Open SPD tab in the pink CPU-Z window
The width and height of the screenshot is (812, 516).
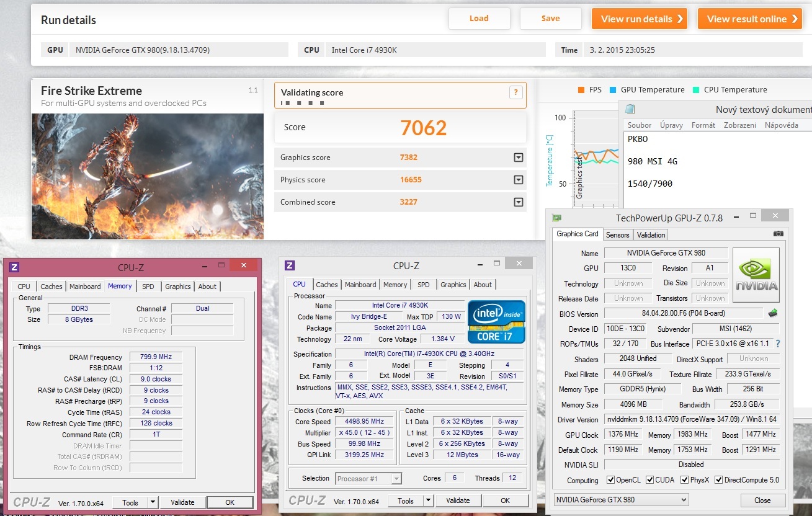click(148, 287)
